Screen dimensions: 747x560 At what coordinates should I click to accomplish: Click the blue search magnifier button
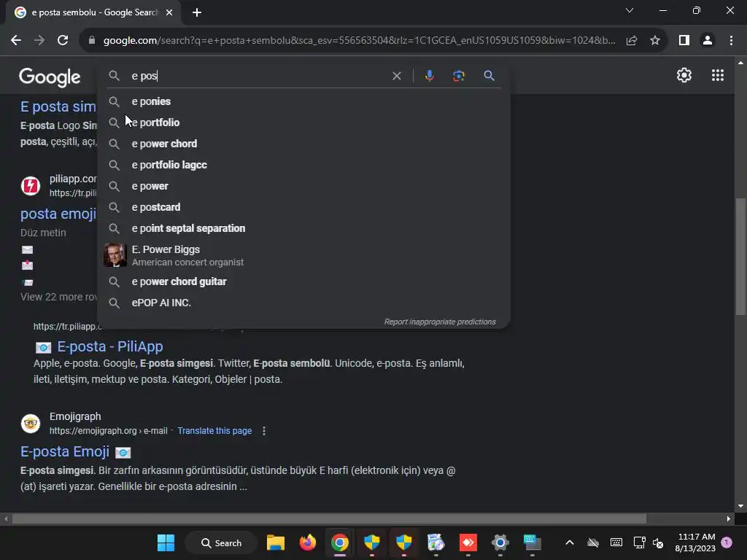(489, 76)
